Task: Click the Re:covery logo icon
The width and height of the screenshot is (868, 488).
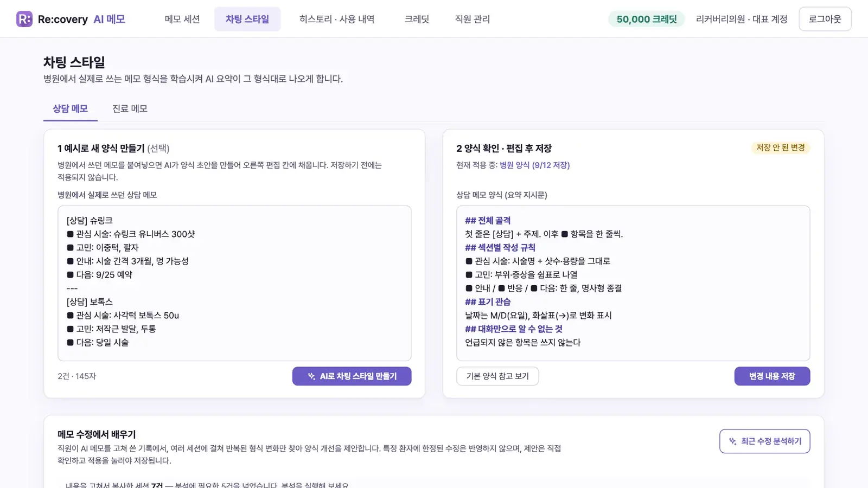Action: pyautogui.click(x=24, y=19)
